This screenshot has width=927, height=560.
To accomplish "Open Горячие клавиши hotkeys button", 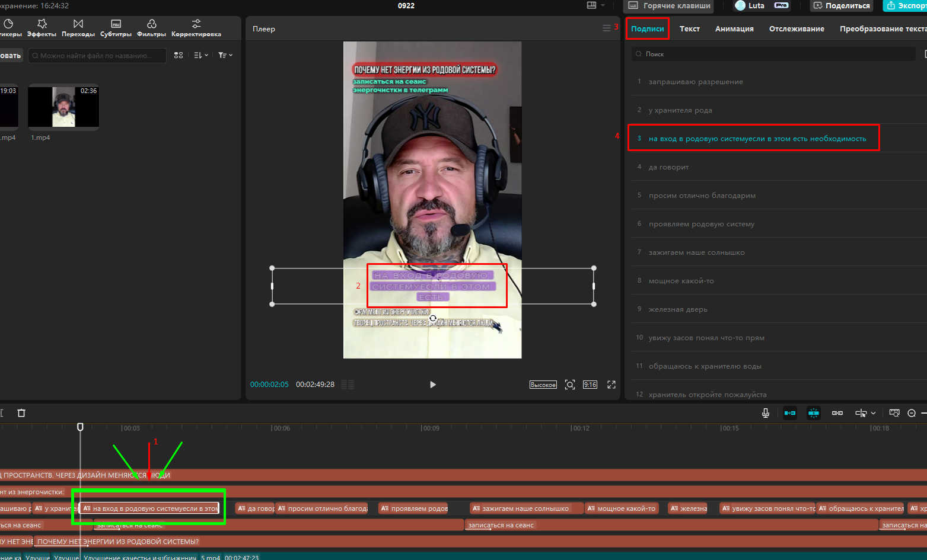I will pyautogui.click(x=669, y=5).
